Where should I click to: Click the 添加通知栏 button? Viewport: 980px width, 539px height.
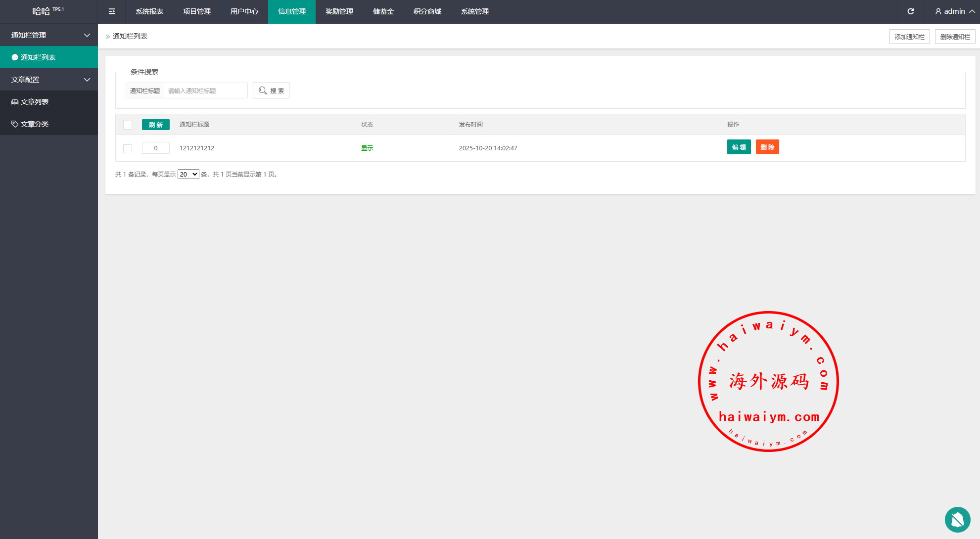point(909,37)
